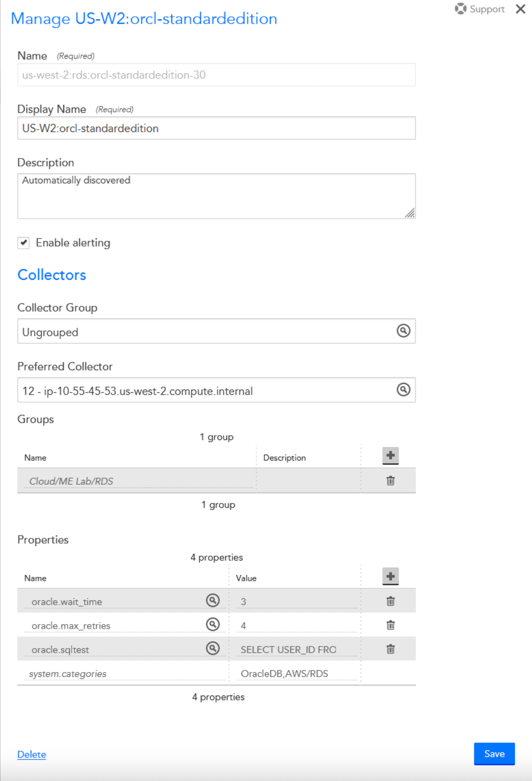Add a new property with plus icon
This screenshot has height=781, width=532.
coord(390,576)
